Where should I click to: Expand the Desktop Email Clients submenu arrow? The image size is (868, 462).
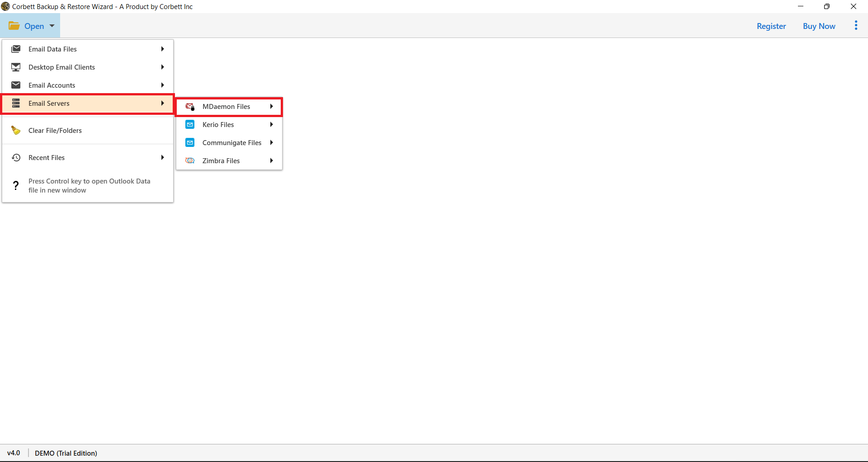tap(162, 67)
